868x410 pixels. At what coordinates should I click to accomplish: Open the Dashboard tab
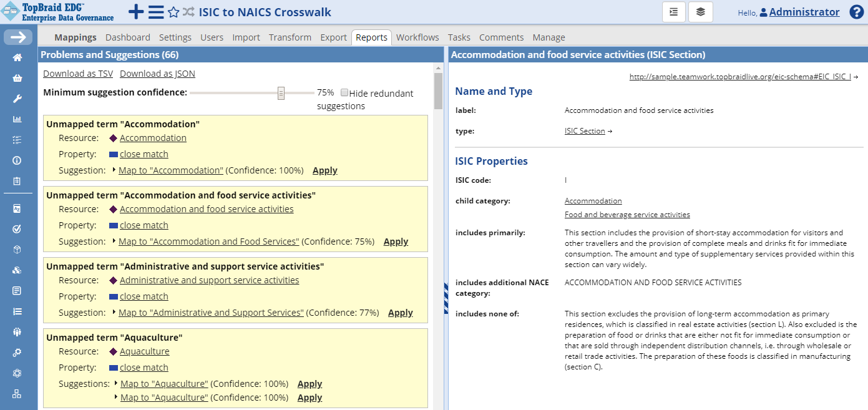click(x=128, y=37)
